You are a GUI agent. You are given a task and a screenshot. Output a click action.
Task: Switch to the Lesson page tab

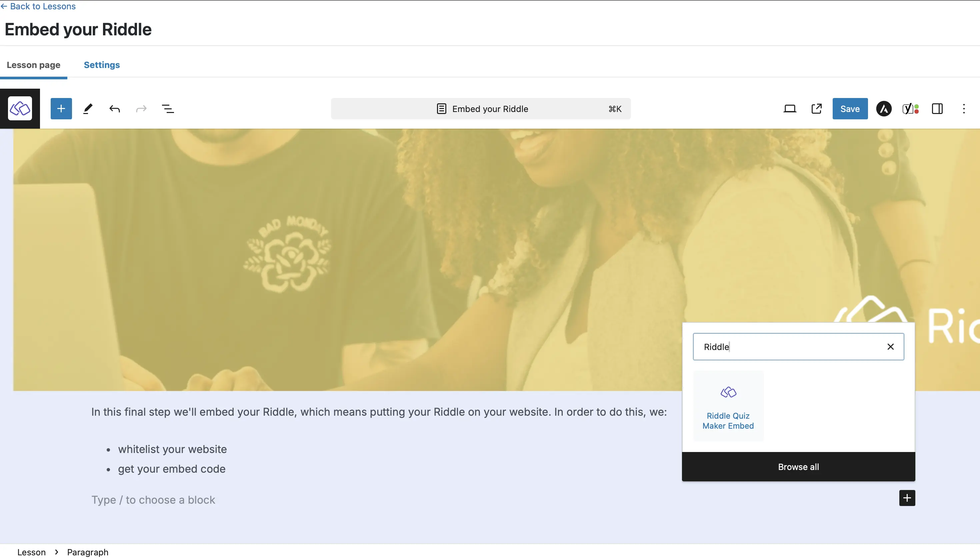click(x=33, y=65)
